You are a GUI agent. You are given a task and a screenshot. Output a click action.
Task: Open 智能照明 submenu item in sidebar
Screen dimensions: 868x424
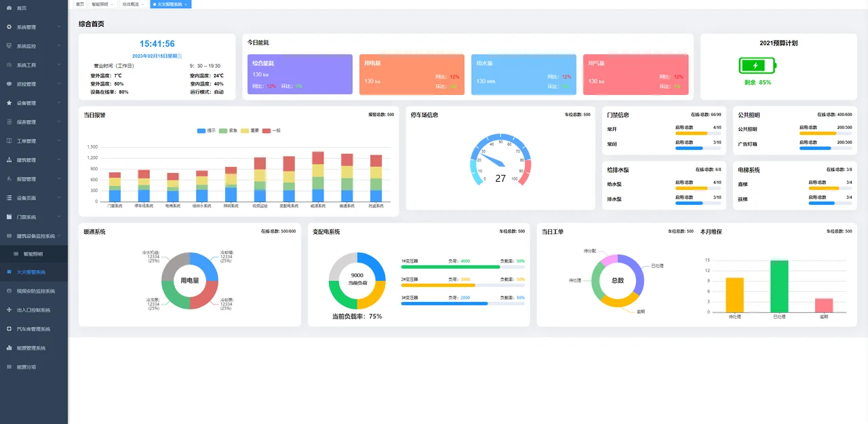pyautogui.click(x=34, y=254)
